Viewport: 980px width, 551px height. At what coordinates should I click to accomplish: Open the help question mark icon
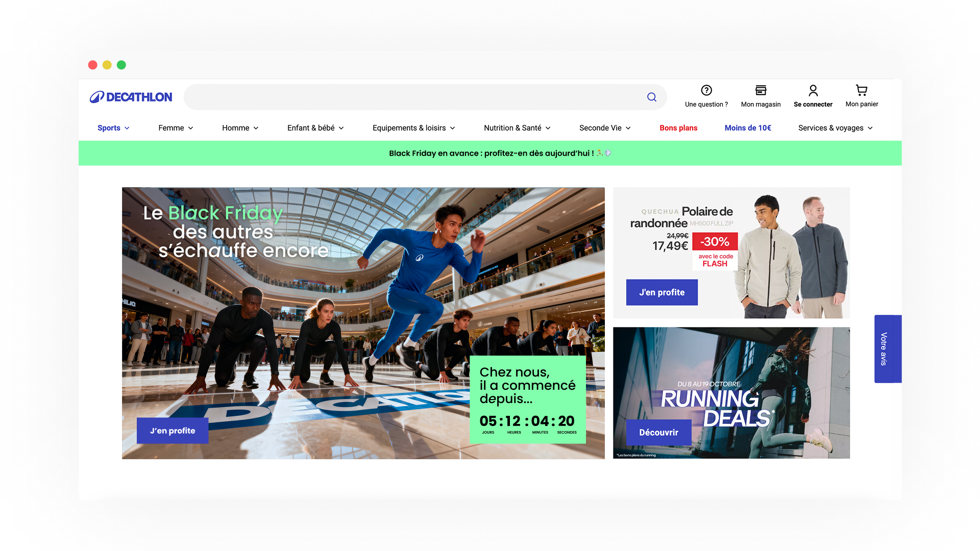coord(706,90)
